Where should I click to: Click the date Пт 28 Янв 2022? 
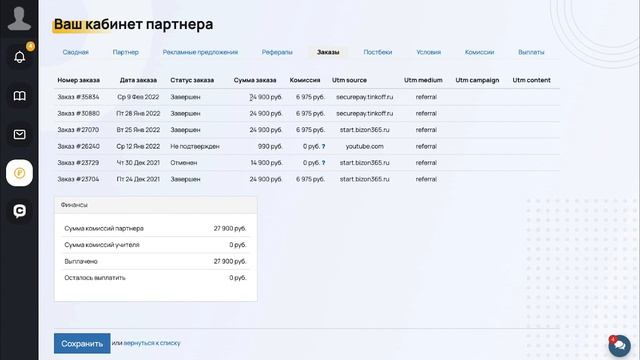click(138, 113)
